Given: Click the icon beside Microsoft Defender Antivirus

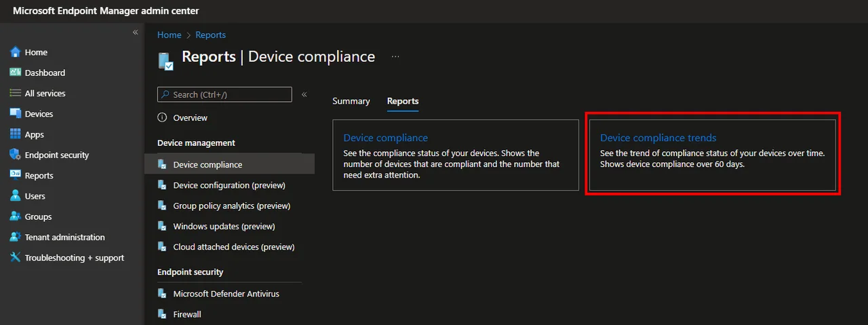Looking at the screenshot, I should coord(162,294).
